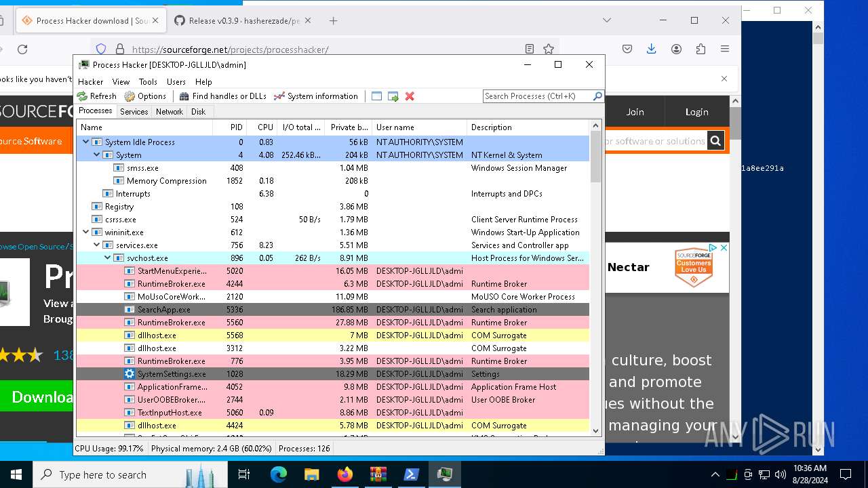Image resolution: width=868 pixels, height=488 pixels.
Task: Click the find window toolbar icon
Action: (x=377, y=96)
